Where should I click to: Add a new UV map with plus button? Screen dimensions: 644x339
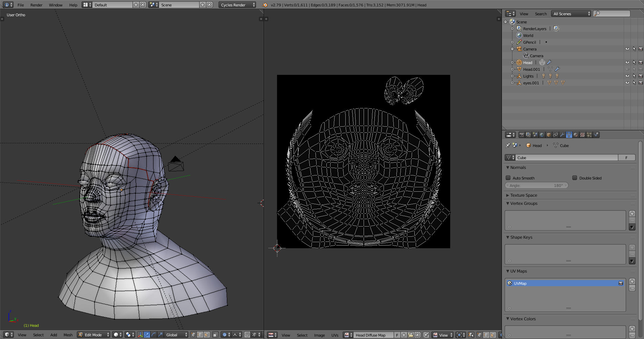[x=632, y=281]
